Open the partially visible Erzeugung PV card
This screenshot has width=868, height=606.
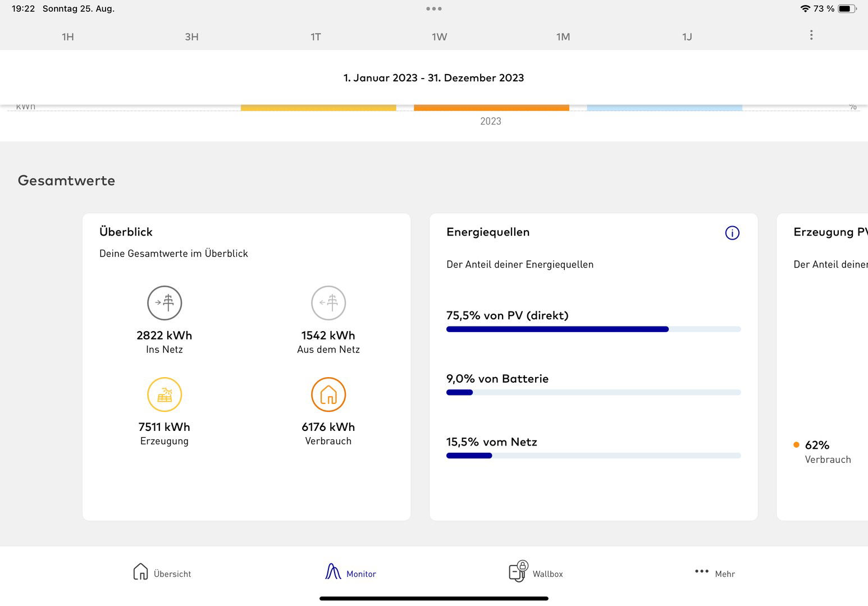point(823,367)
